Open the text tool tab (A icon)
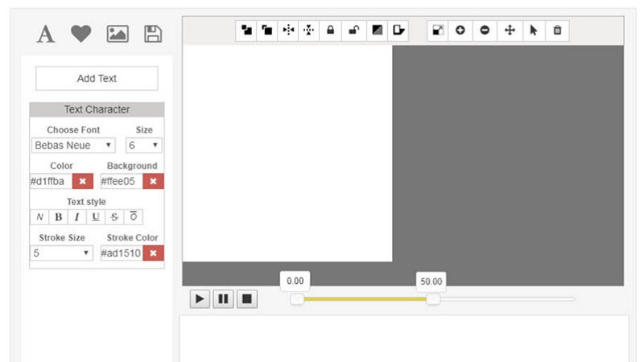 tap(46, 34)
